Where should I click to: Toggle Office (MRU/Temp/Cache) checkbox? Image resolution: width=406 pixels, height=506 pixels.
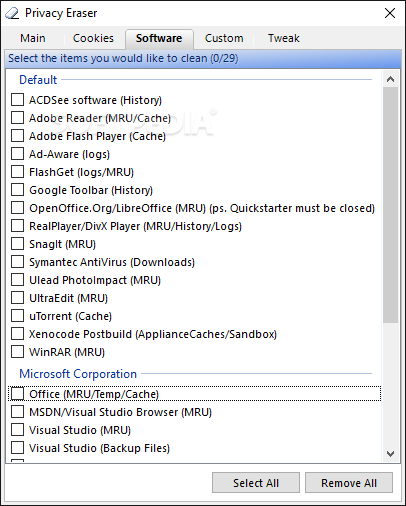(x=17, y=394)
